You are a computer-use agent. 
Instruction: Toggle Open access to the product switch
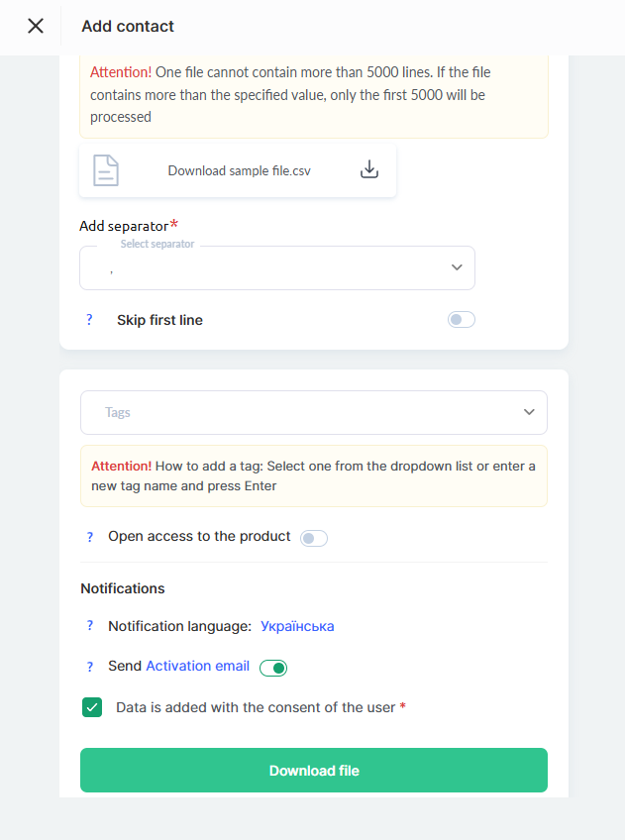[314, 538]
